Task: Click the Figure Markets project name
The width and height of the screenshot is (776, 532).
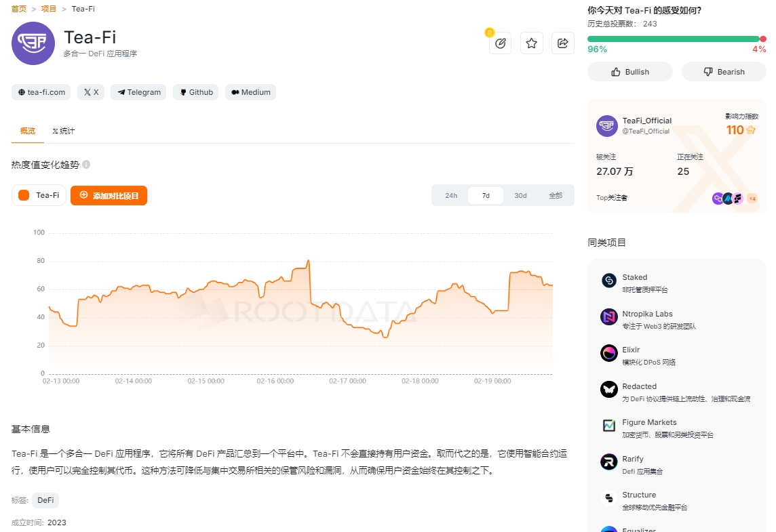Action: (x=649, y=422)
